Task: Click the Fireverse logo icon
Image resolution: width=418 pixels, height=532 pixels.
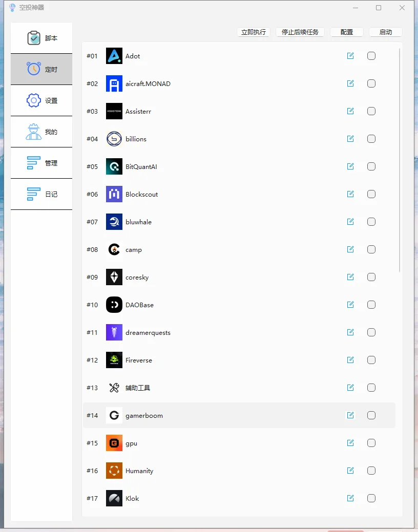Action: pyautogui.click(x=114, y=360)
